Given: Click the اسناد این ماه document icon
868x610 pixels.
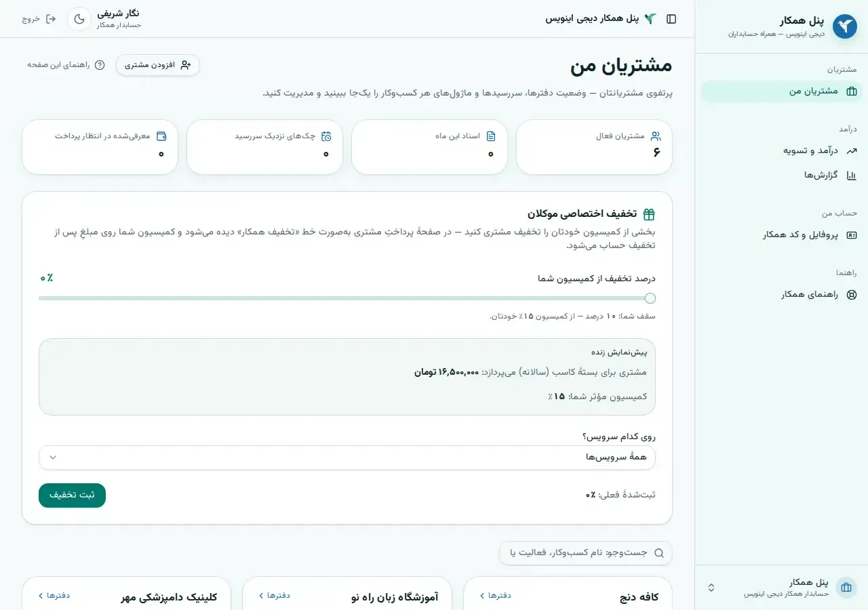Looking at the screenshot, I should coord(491,136).
